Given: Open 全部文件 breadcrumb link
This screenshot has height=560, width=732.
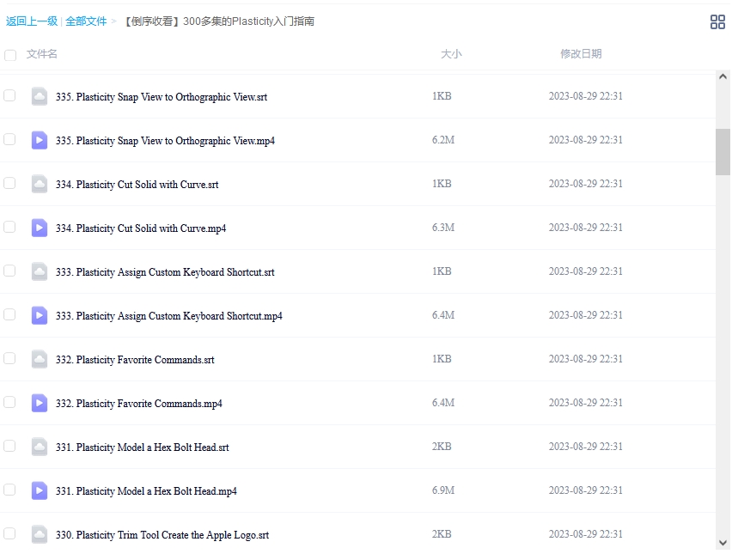Looking at the screenshot, I should click(86, 21).
